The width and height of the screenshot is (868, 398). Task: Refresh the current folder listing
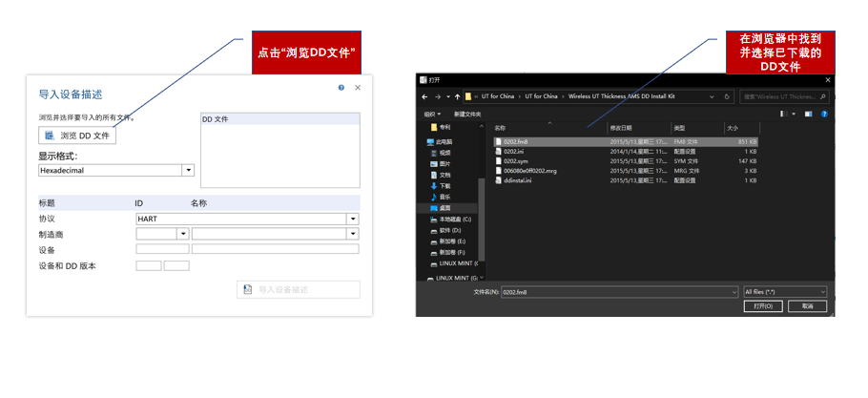point(727,96)
